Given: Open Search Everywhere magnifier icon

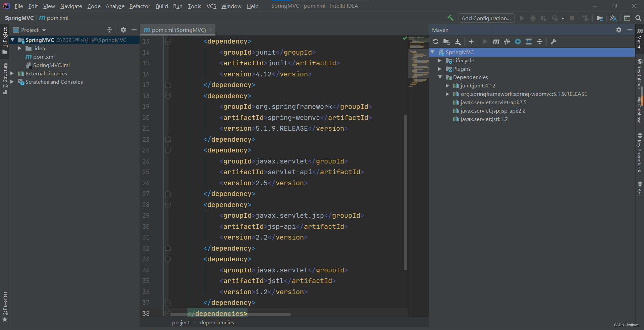Looking at the screenshot, I should [638, 18].
